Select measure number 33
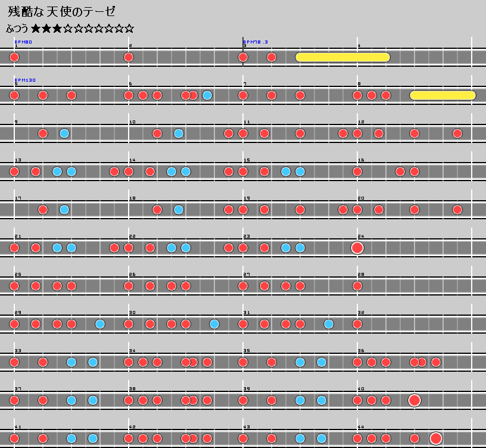Image resolution: width=486 pixels, height=448 pixels. click(x=18, y=351)
